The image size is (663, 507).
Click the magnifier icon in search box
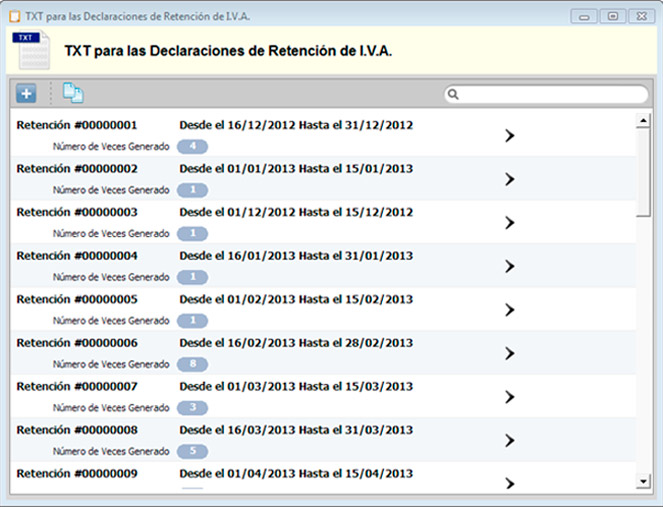(453, 95)
